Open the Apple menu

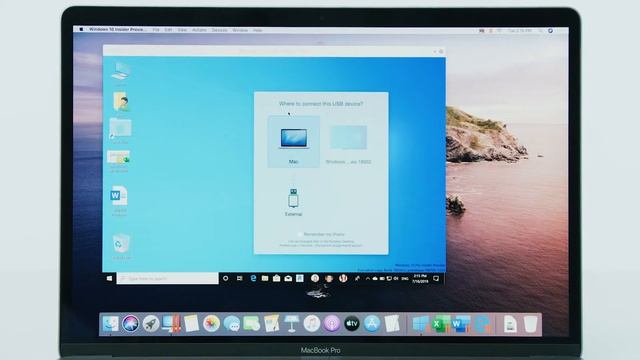(x=81, y=29)
